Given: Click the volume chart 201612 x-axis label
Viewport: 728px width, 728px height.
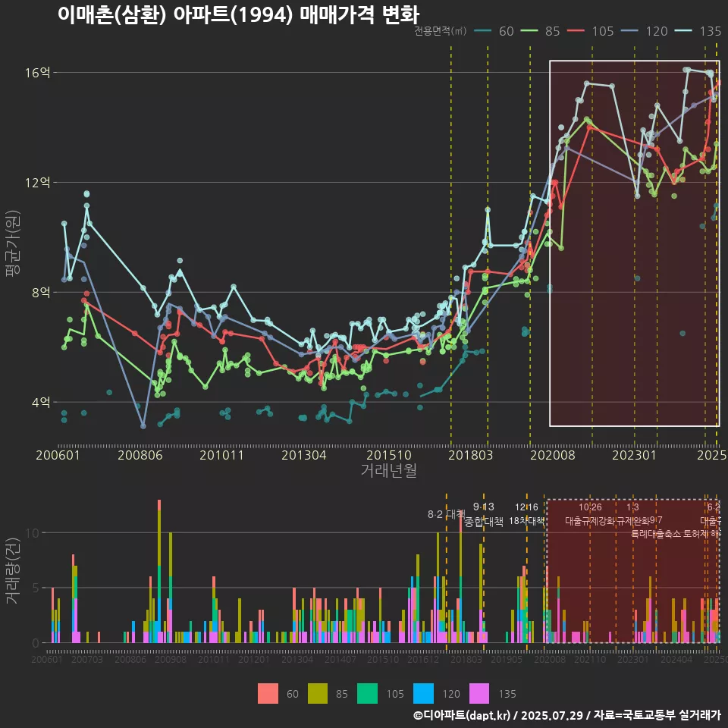Looking at the screenshot, I should [423, 659].
